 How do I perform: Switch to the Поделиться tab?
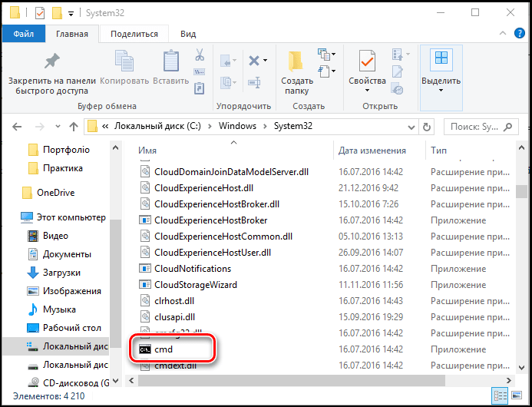134,34
